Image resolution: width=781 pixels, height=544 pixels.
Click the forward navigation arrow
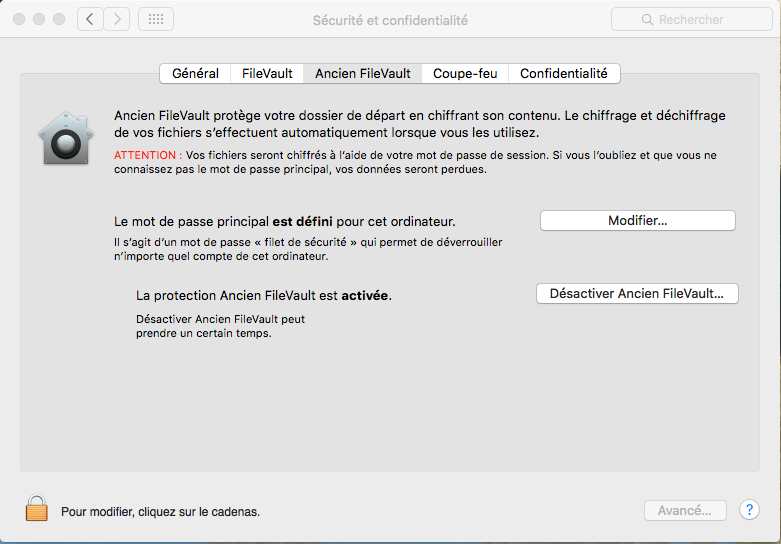tap(117, 19)
